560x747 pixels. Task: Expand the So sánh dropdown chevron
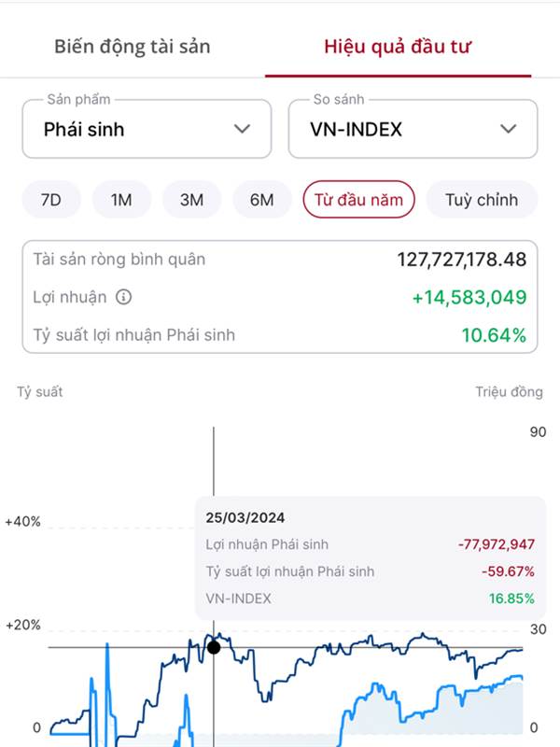pyautogui.click(x=509, y=129)
